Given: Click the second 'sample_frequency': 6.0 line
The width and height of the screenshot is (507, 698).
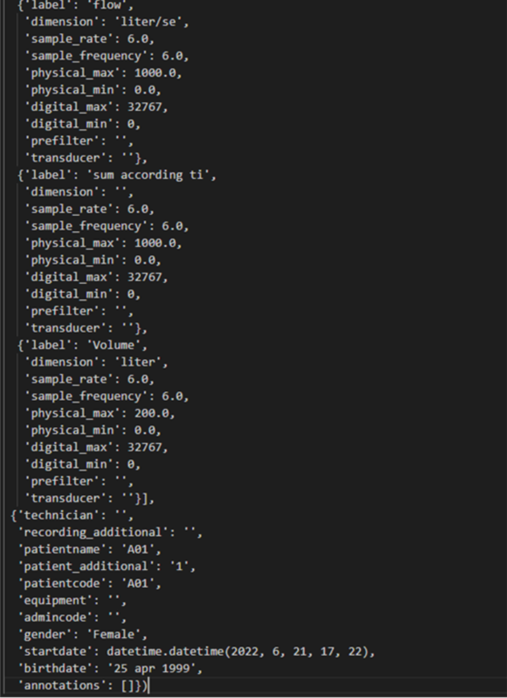Looking at the screenshot, I should (x=106, y=226).
